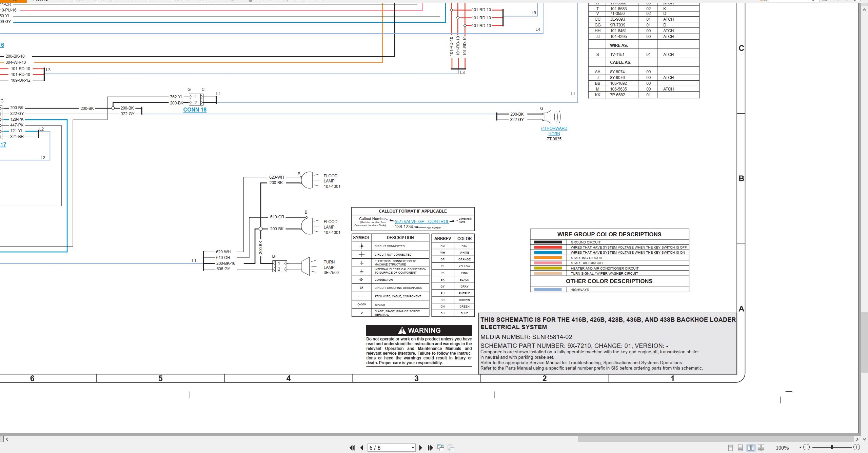Click the MEDIA NUMBER: SENR5814-02 text
The image size is (868, 453).
(526, 337)
